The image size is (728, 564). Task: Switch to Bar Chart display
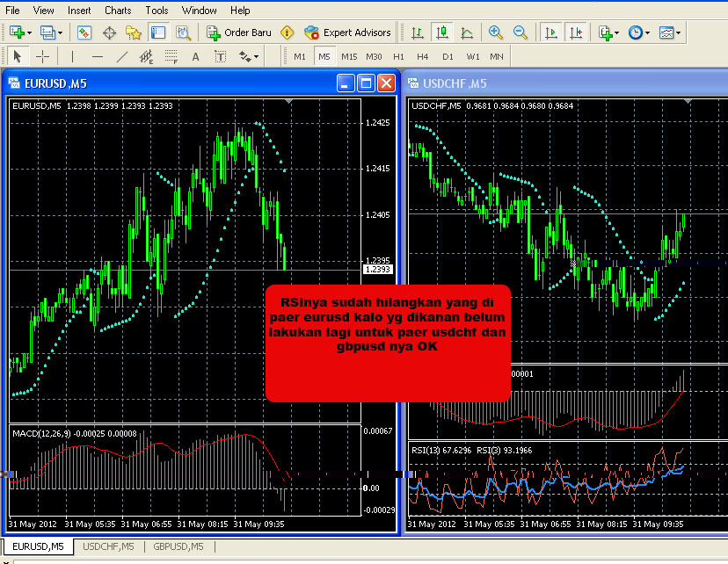(x=418, y=33)
